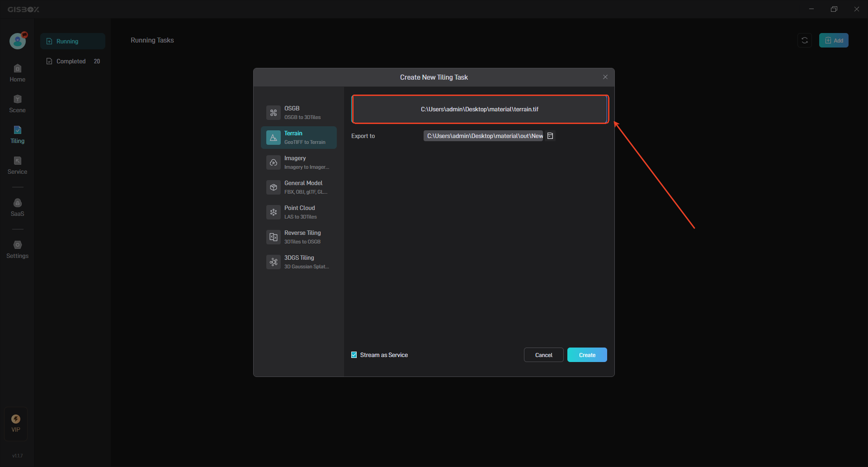Click the Point Cloud icon
This screenshot has width=868, height=467.
274,212
